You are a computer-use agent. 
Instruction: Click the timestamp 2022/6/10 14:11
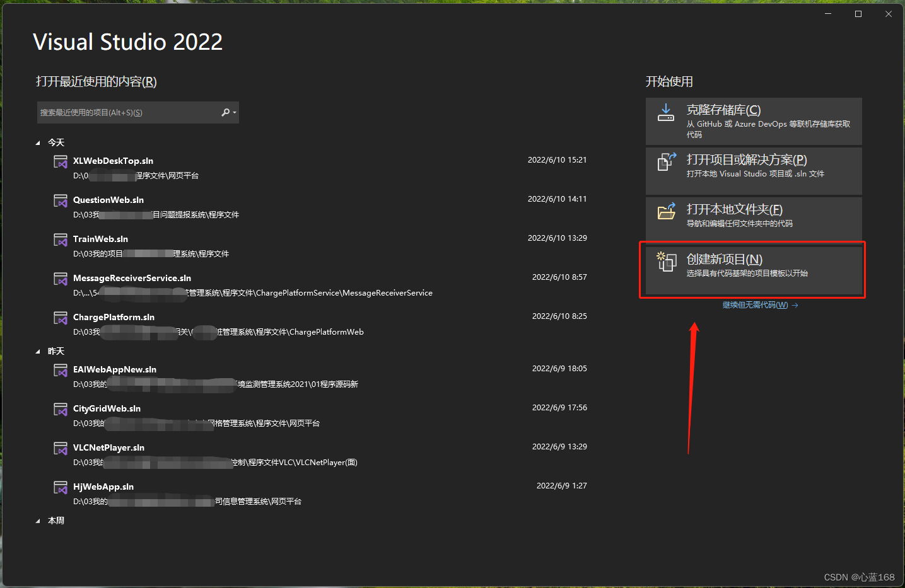click(x=557, y=199)
